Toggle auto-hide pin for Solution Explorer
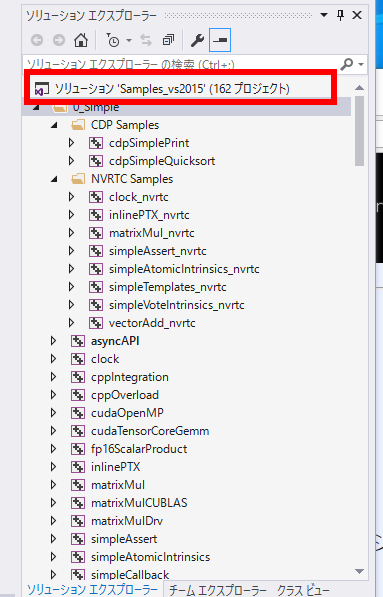This screenshot has width=383, height=597. [340, 15]
